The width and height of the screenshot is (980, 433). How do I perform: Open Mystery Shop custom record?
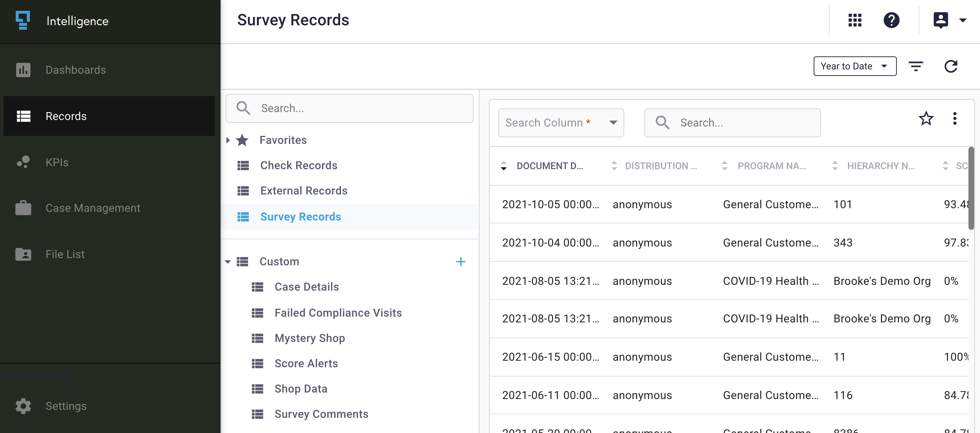pyautogui.click(x=310, y=338)
